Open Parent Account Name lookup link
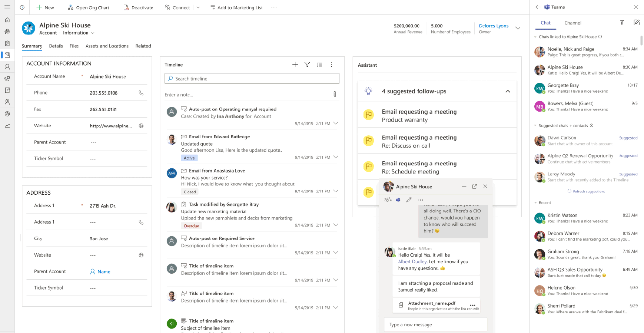This screenshot has height=333, width=644. point(100,271)
